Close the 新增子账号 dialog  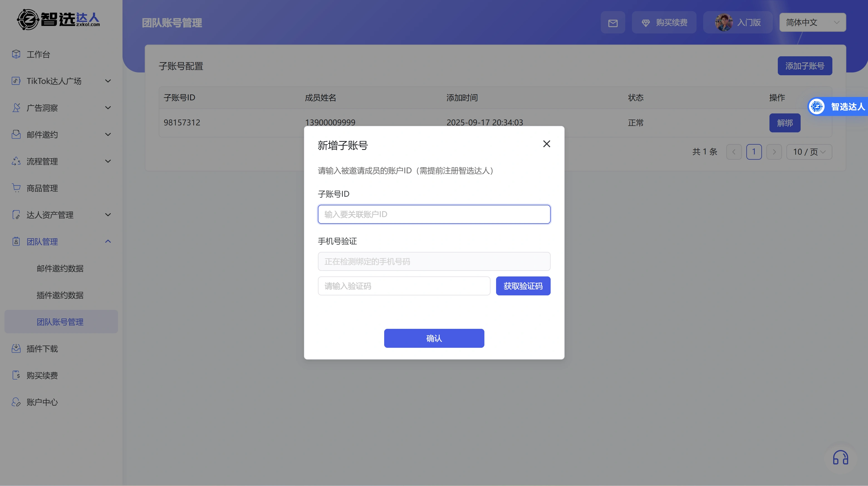(x=546, y=144)
